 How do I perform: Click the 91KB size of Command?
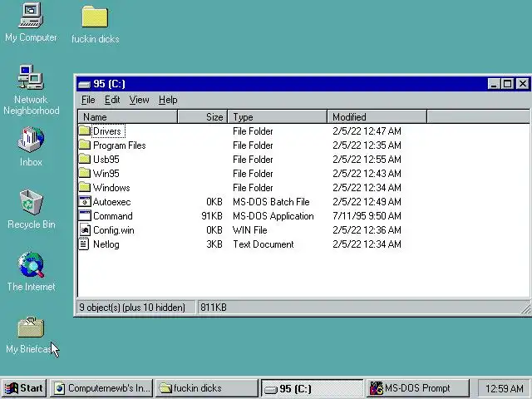click(212, 216)
